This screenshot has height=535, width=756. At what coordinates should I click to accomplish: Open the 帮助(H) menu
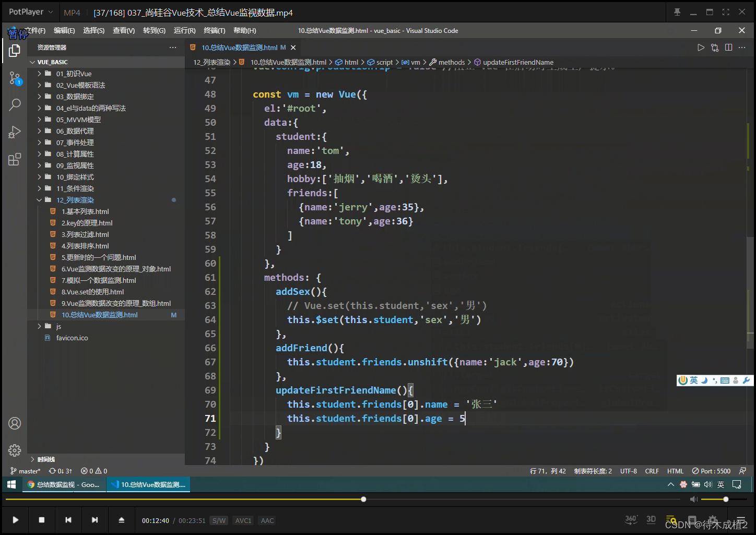click(245, 31)
